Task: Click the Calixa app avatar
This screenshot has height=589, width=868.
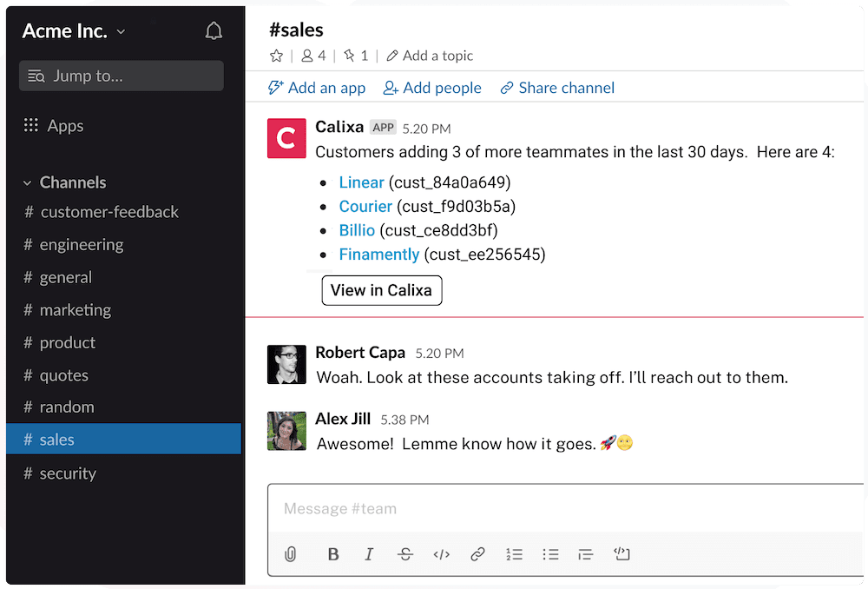Action: pos(286,138)
